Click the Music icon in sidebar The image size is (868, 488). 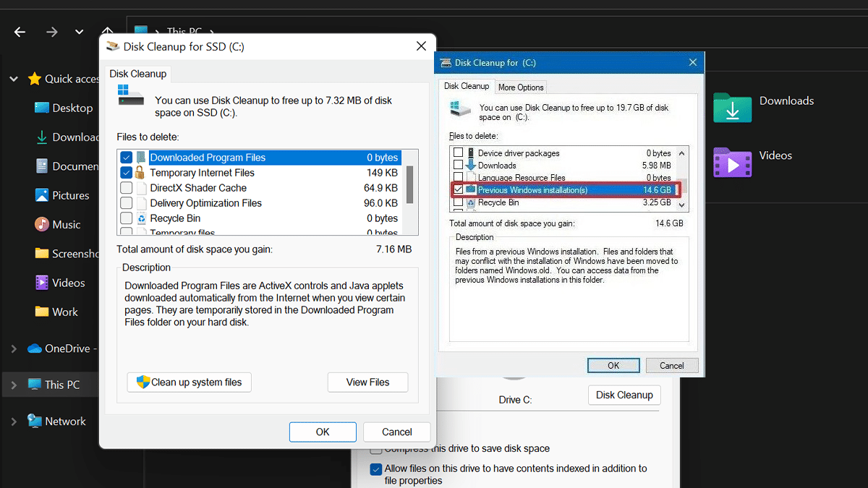coord(42,225)
